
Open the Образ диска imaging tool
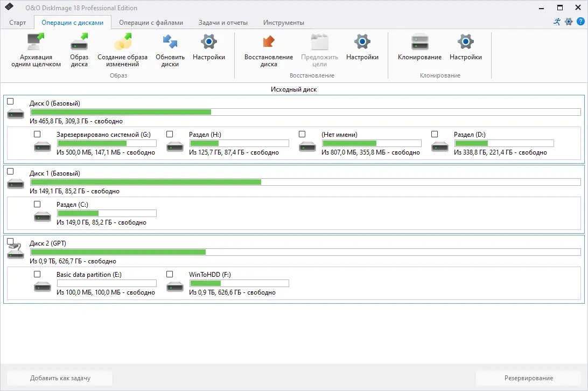coord(79,50)
